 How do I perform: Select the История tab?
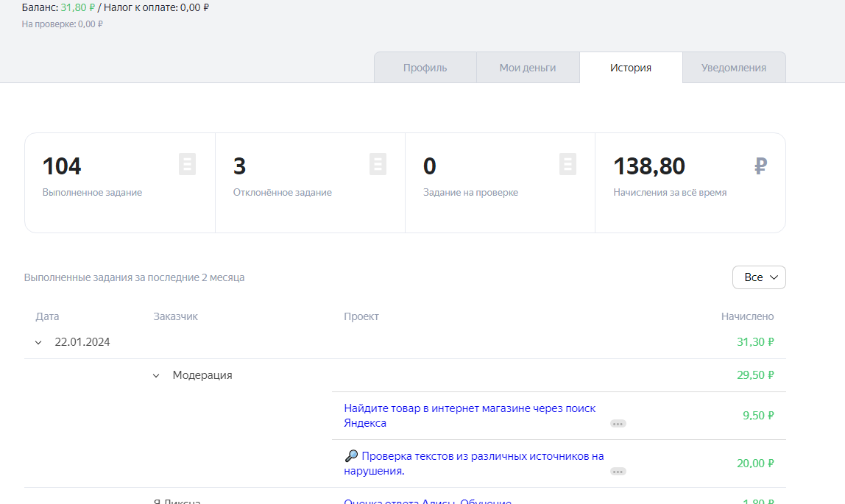click(631, 68)
